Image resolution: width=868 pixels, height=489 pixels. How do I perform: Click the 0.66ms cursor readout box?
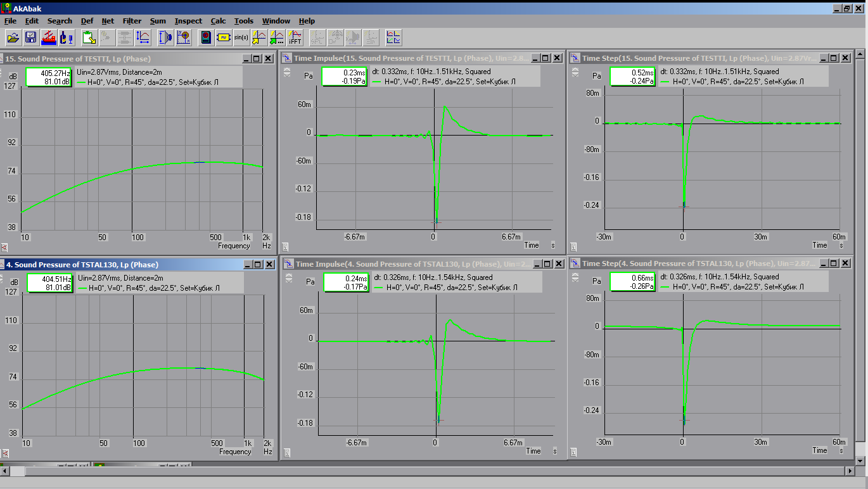click(633, 282)
